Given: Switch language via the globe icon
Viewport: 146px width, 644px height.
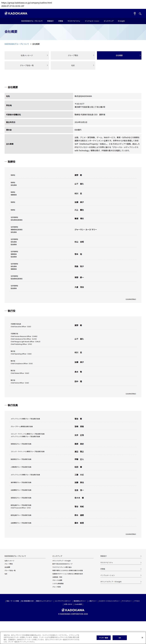Looking at the screenshot, I should (135, 14).
